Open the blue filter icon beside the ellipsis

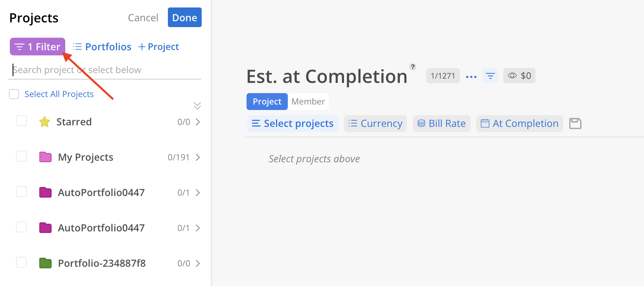tap(490, 76)
